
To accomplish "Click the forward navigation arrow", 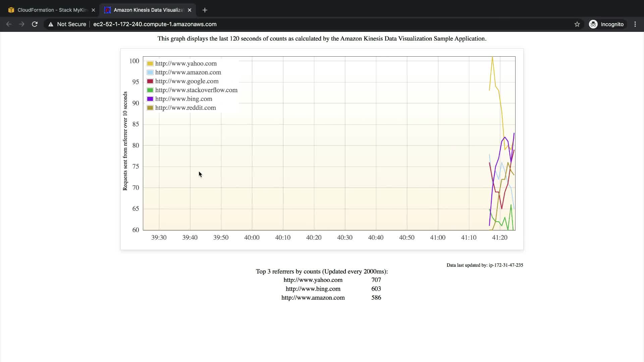I will pos(21,24).
